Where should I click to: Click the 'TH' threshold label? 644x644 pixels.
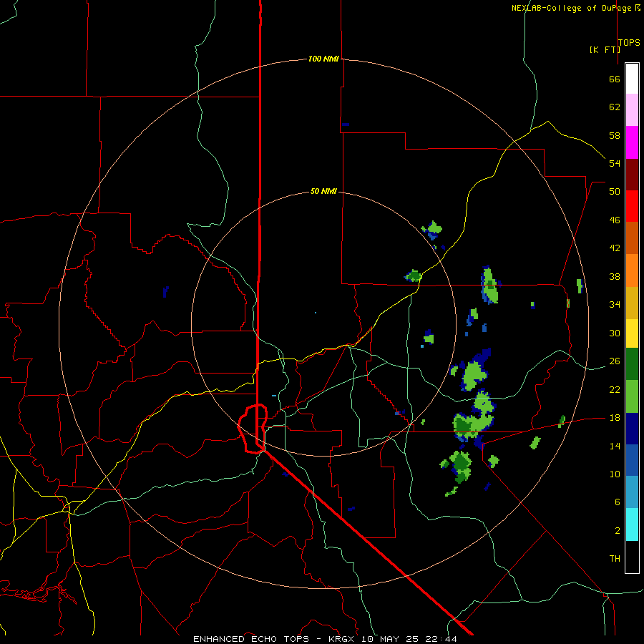tap(615, 559)
